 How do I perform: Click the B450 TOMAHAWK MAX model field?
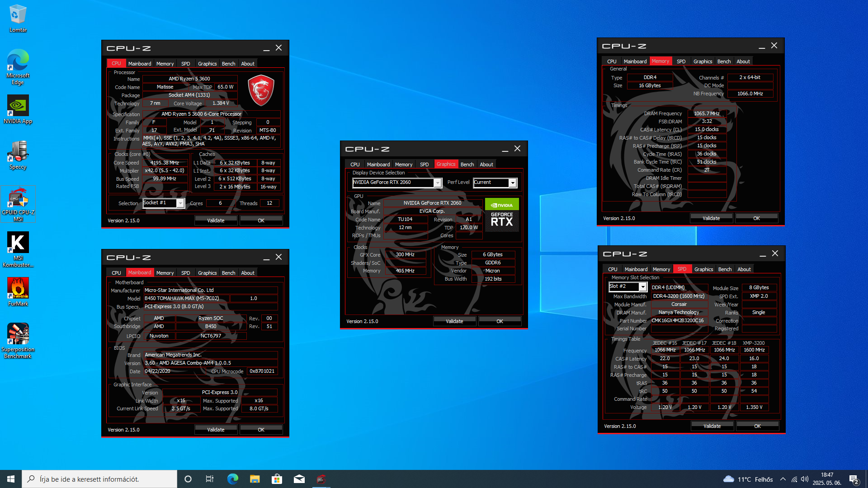(186, 298)
